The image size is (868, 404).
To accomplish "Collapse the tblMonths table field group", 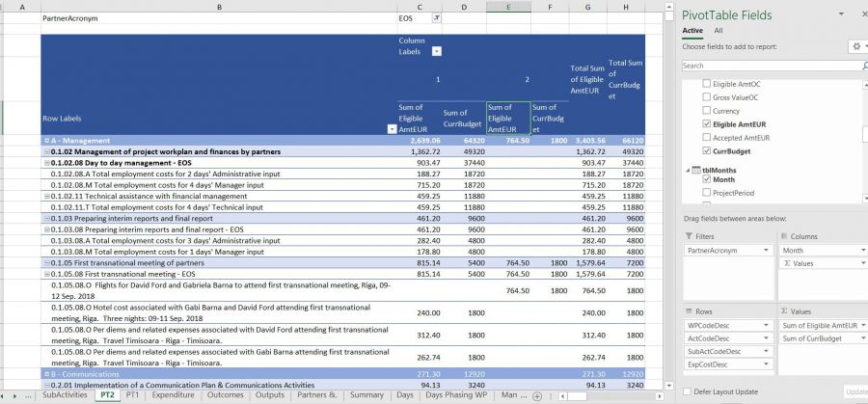I will [688, 171].
